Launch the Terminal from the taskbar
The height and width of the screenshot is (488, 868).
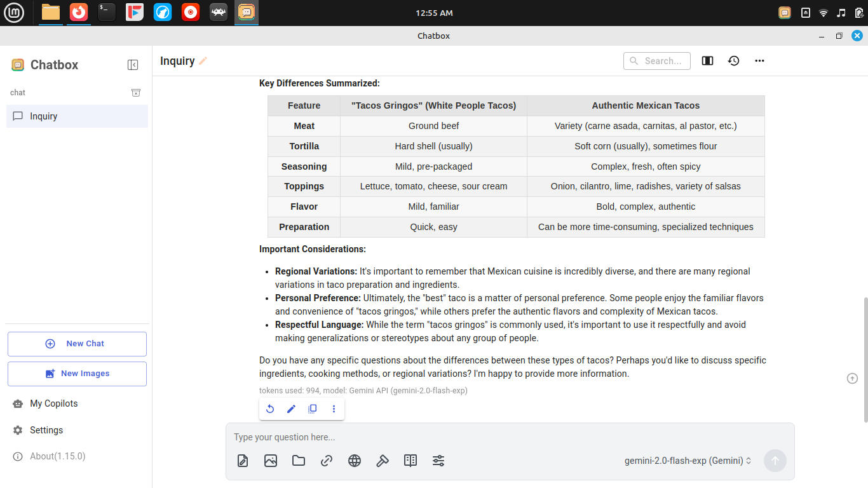pos(107,12)
